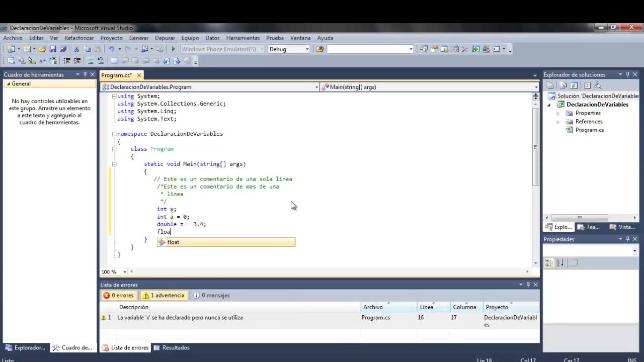Click the Categorized icon in Propiedades panel
Image resolution: width=644 pixels, height=362 pixels.
tap(549, 263)
